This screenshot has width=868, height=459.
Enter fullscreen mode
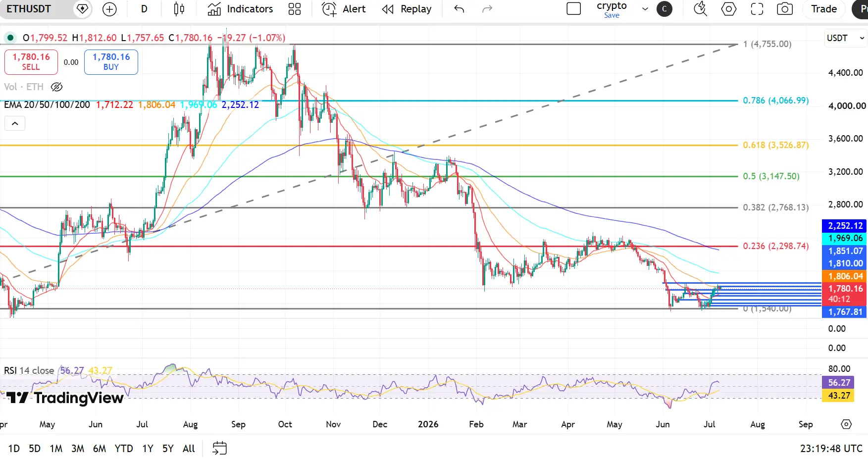(757, 9)
